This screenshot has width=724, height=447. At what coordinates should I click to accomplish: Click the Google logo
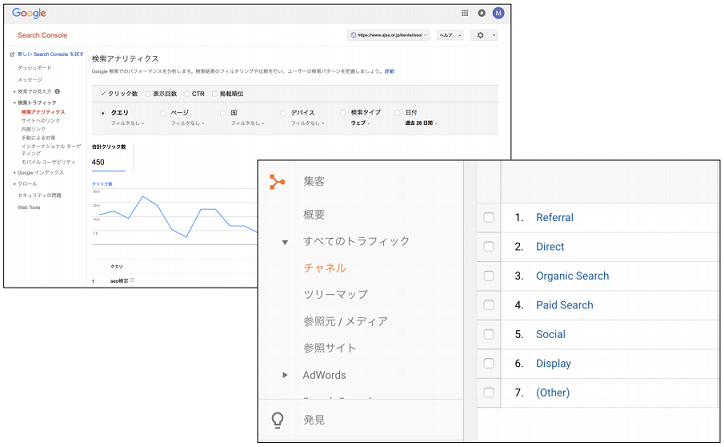tap(30, 14)
